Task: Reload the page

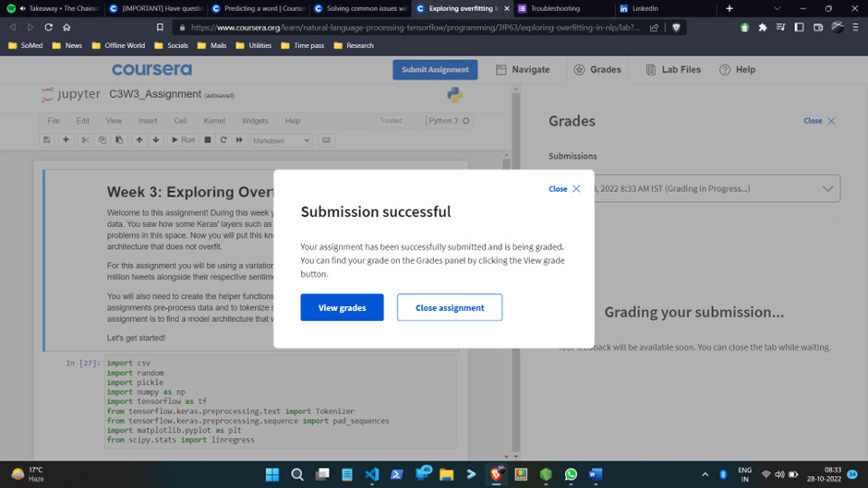Action: click(x=49, y=27)
